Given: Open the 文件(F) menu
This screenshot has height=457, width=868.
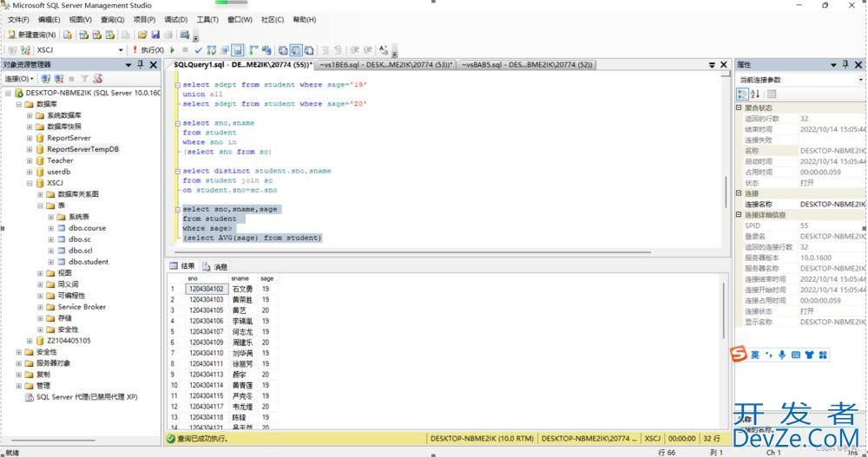Looking at the screenshot, I should [18, 19].
